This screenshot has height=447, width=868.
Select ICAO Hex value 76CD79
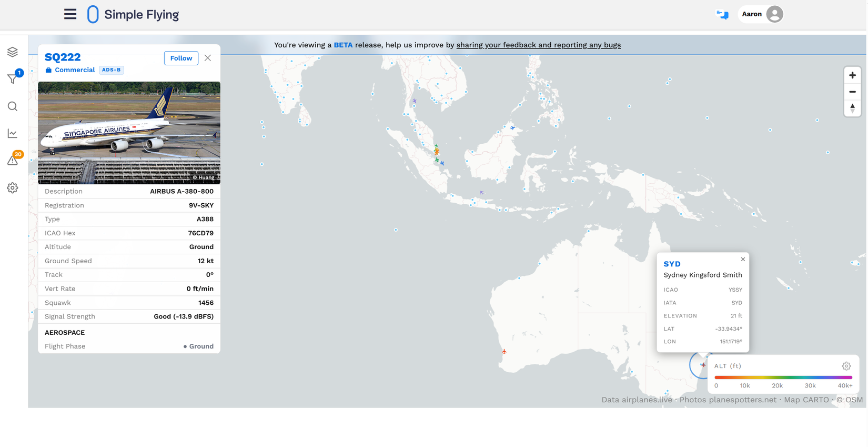point(200,233)
